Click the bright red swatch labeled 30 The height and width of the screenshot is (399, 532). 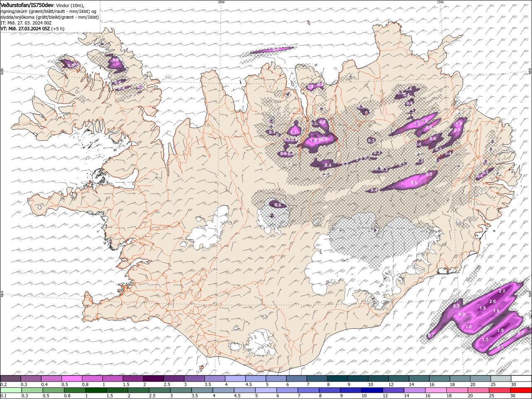click(x=521, y=390)
